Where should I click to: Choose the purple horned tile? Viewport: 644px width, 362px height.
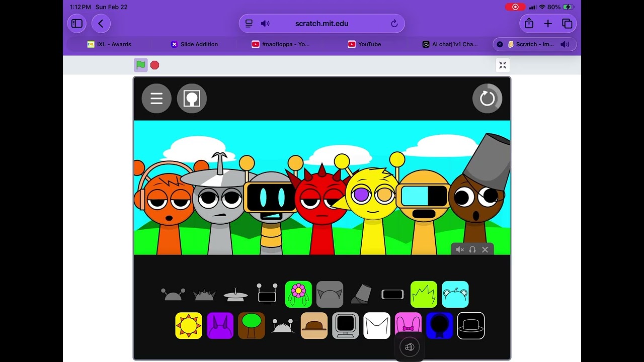[220, 326]
